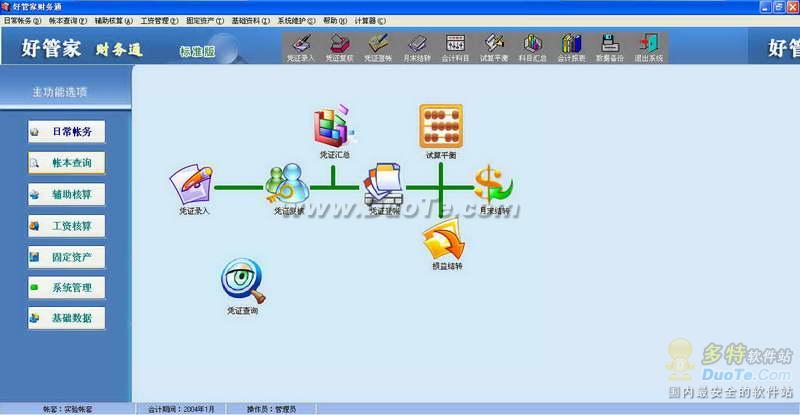Select the 基础数据 sidebar button
Viewport: 800px width, 415px height.
tap(67, 318)
